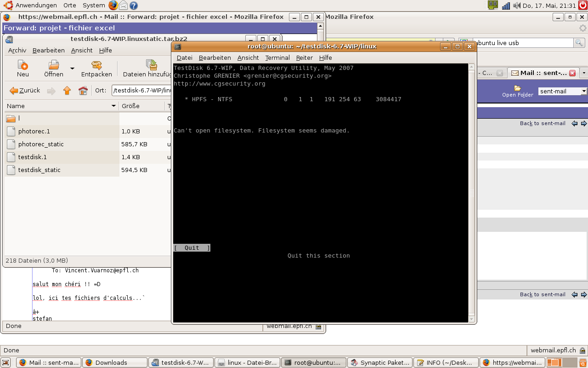Screen dimensions: 588x368
Task: Click the date and time clock
Action: (x=549, y=6)
